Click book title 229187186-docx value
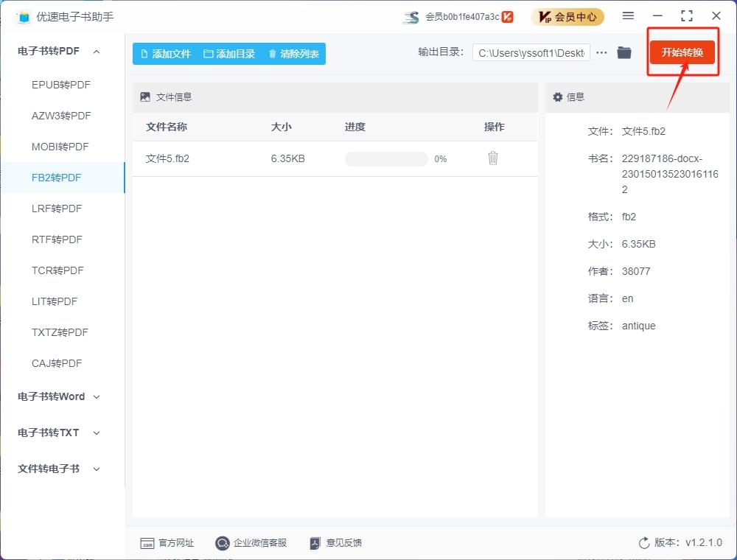The image size is (737, 560). (x=670, y=174)
